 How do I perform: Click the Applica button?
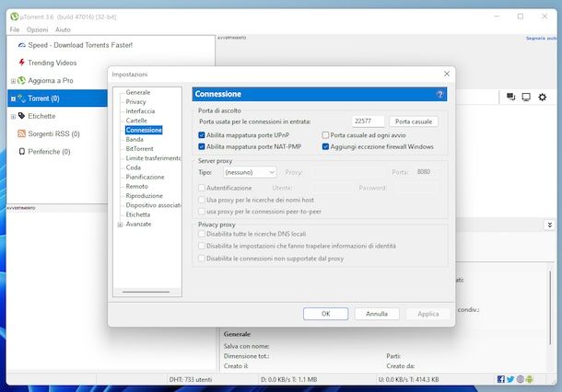pyautogui.click(x=428, y=314)
